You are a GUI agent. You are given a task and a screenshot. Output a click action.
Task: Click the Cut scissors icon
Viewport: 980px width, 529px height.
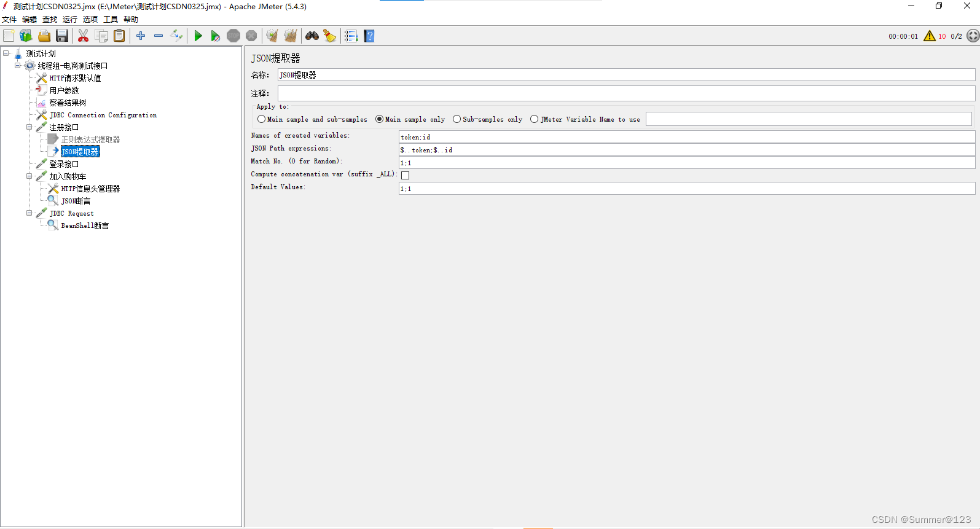(83, 36)
